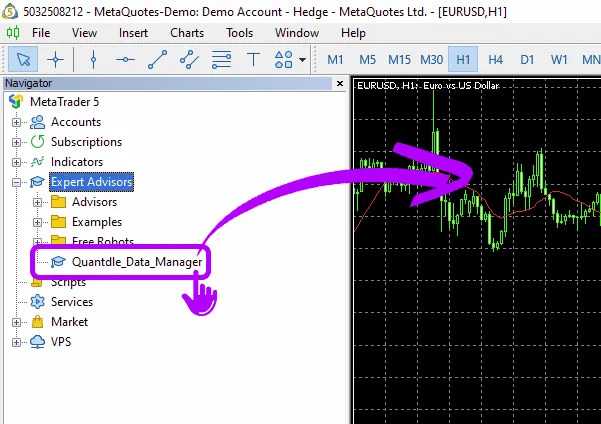Expand the Accounts tree node
The image size is (601, 424).
coord(16,122)
